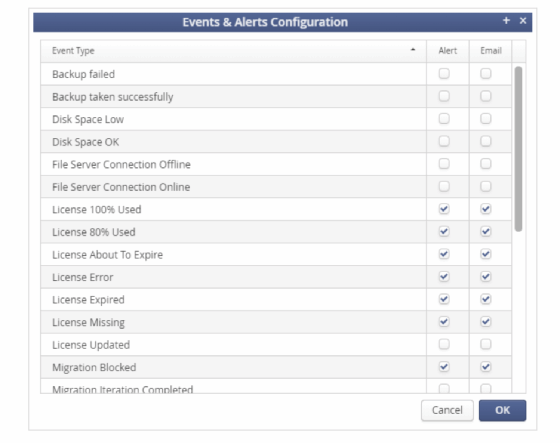This screenshot has height=443, width=560.
Task: Click the Cancel button
Action: [447, 410]
